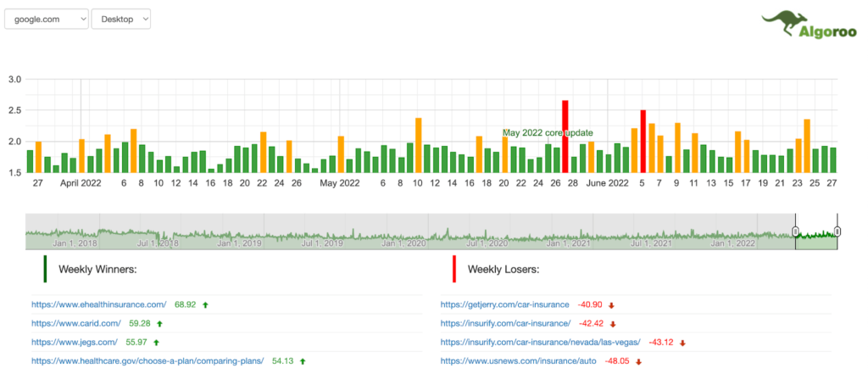The width and height of the screenshot is (868, 368).
Task: Click the red bar at June 5
Action: coord(643,141)
